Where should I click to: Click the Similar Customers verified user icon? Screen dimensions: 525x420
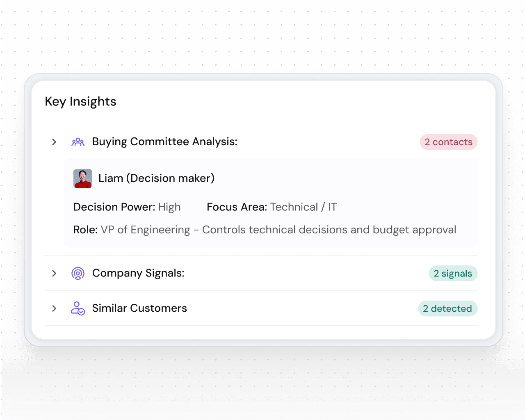click(x=78, y=308)
